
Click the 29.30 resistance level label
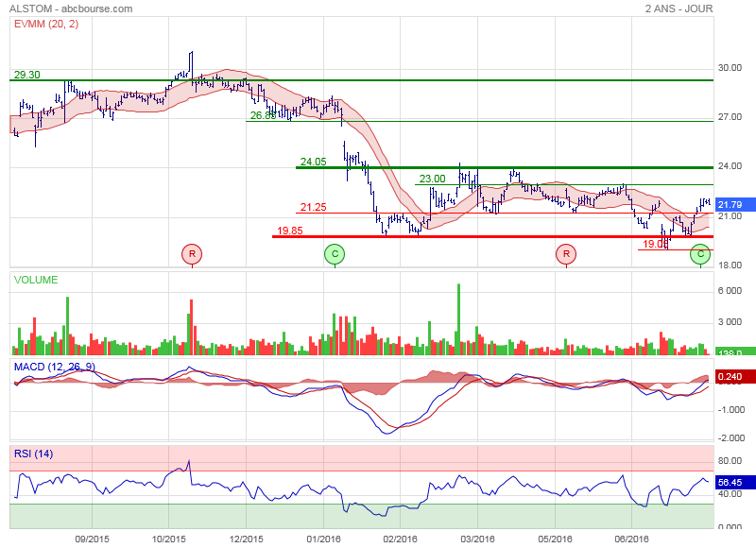[27, 75]
